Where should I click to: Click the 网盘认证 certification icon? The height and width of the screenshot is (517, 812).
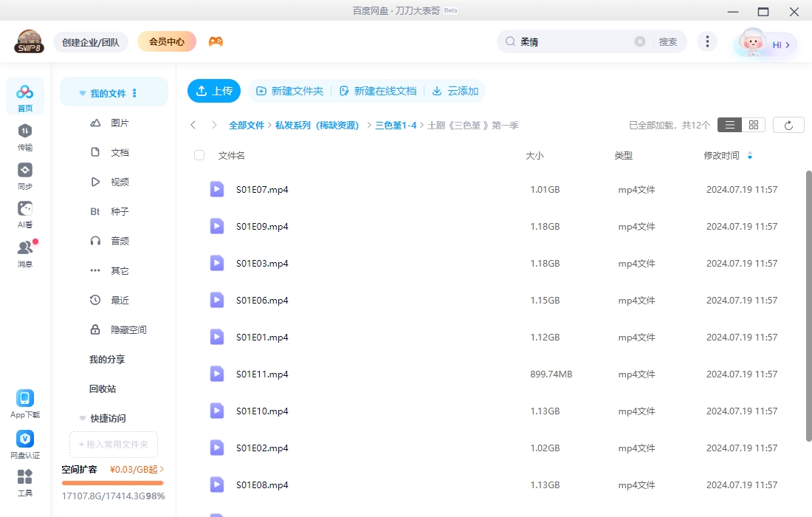[x=24, y=439]
